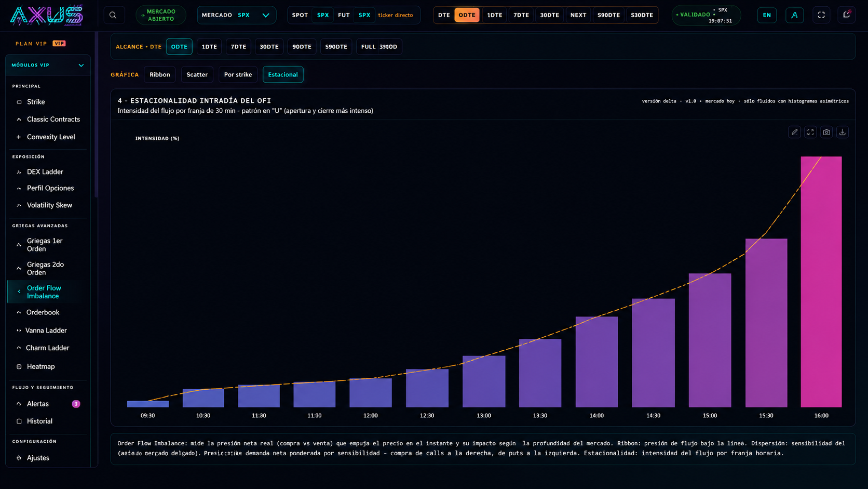Select the Estacional chart tab
The width and height of the screenshot is (868, 489).
pyautogui.click(x=283, y=75)
